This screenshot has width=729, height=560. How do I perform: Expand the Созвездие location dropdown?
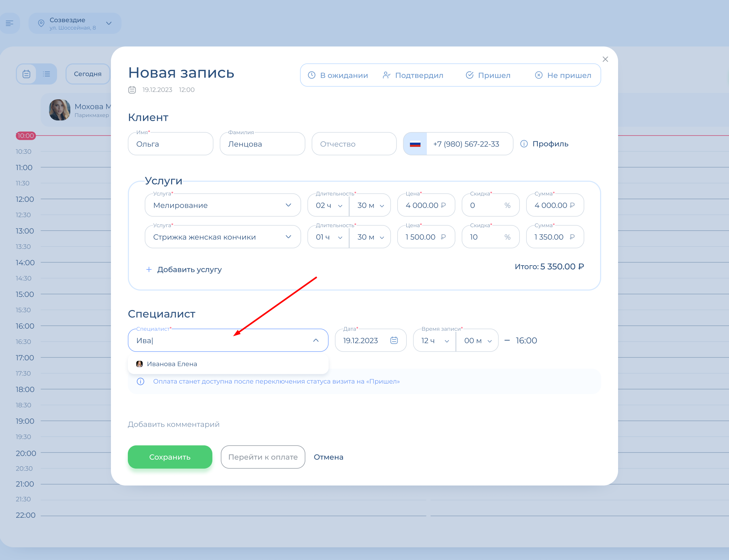109,23
